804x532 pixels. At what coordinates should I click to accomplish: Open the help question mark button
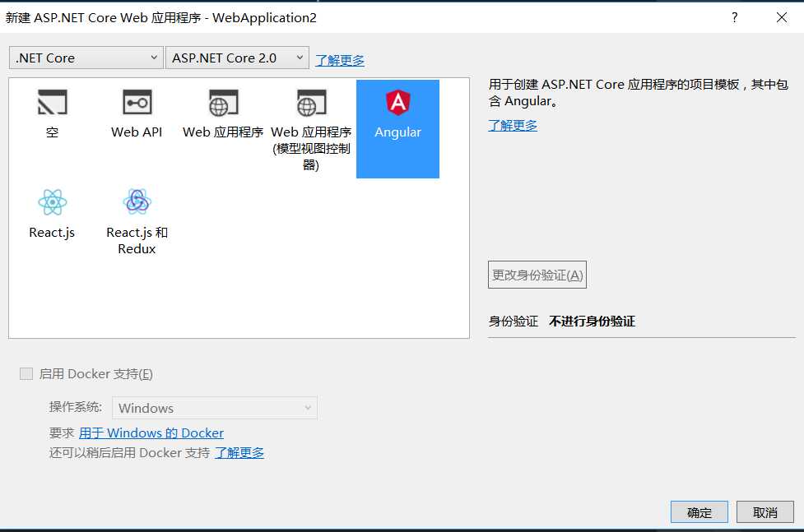[x=735, y=17]
